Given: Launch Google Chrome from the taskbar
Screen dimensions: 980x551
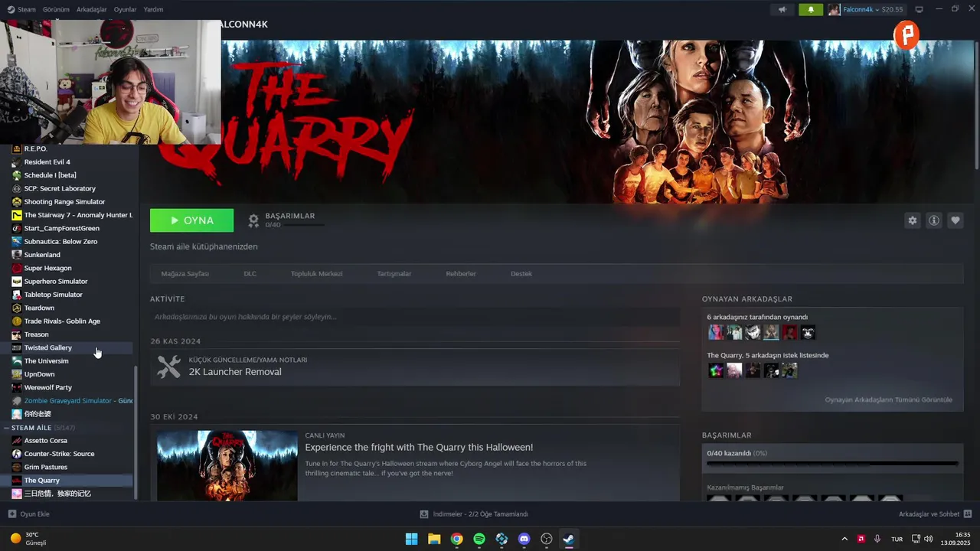Looking at the screenshot, I should tap(456, 539).
